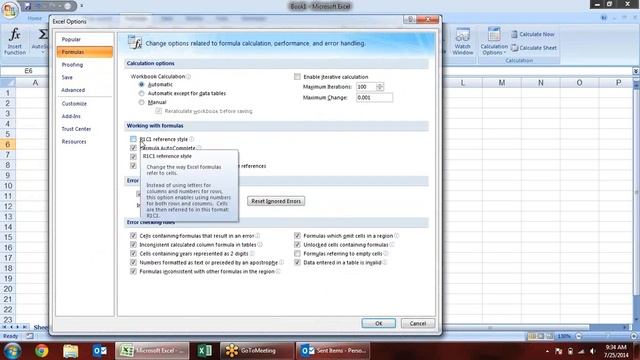The width and height of the screenshot is (640, 360).
Task: Click the OK button in Excel Options
Action: coord(378,323)
